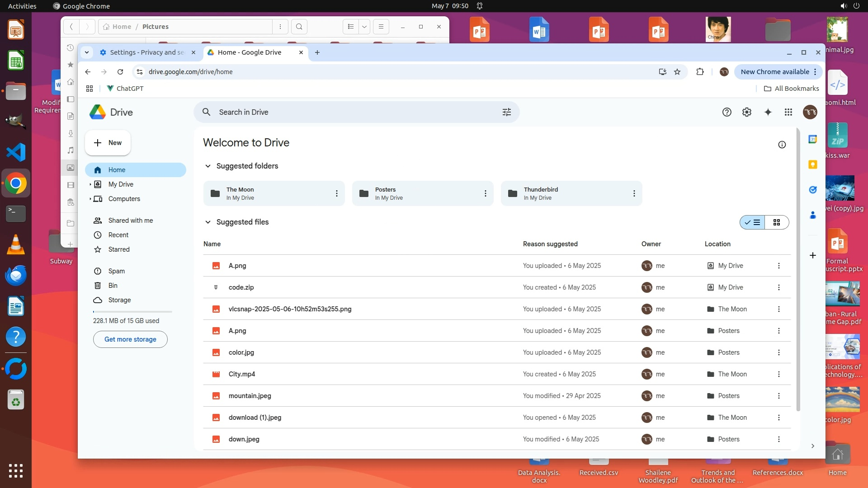Open Google apps grid launcher
The width and height of the screenshot is (868, 488).
coord(788,112)
